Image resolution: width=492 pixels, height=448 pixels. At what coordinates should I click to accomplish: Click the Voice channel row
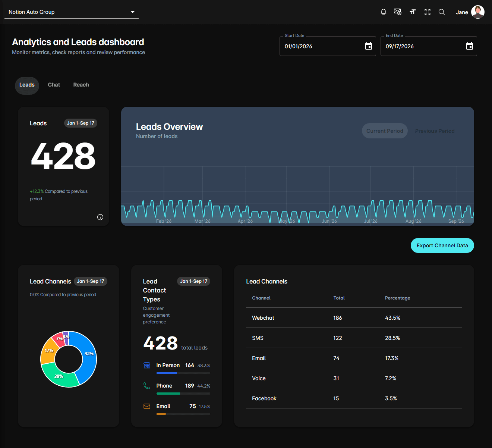pyautogui.click(x=354, y=378)
